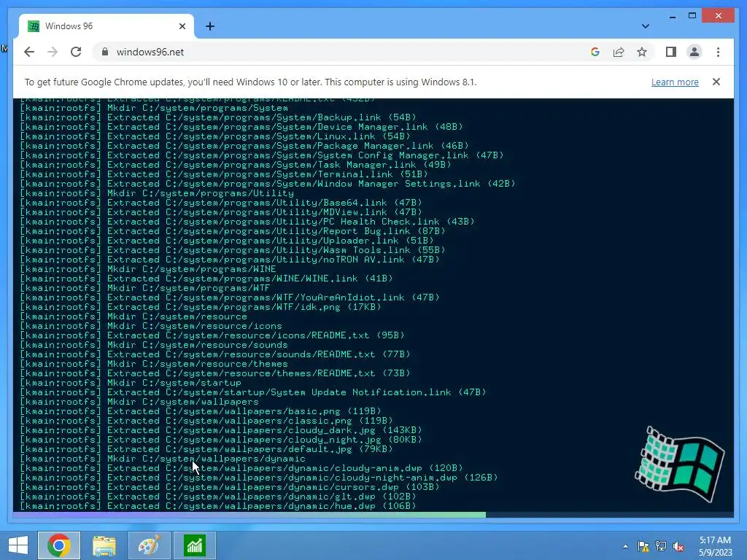Click the 'Device Manager.link (48B)' log line
Viewport: 747px width, 560px height.
tap(241, 127)
